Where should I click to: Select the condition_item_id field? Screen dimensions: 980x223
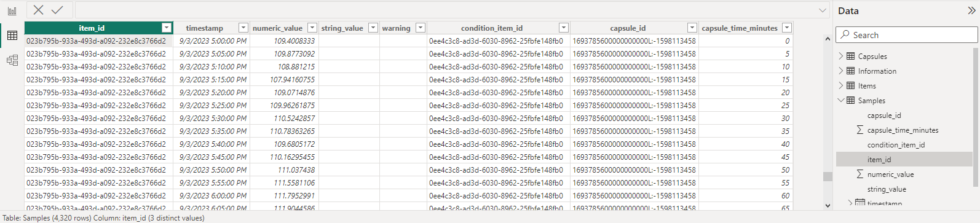tap(896, 145)
